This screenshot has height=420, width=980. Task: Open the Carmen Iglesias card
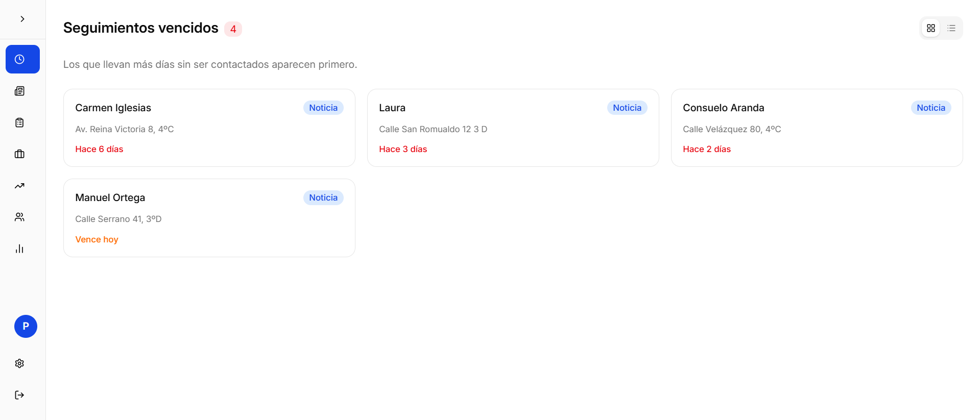(x=209, y=128)
